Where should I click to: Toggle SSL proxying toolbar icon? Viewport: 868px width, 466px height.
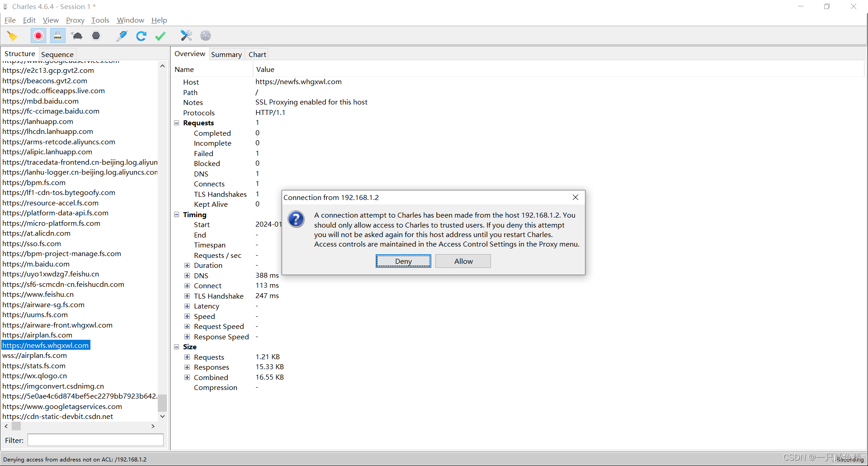[x=57, y=36]
